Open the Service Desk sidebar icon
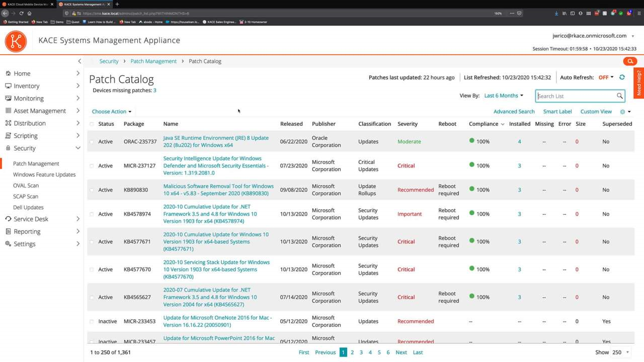 pos(7,219)
